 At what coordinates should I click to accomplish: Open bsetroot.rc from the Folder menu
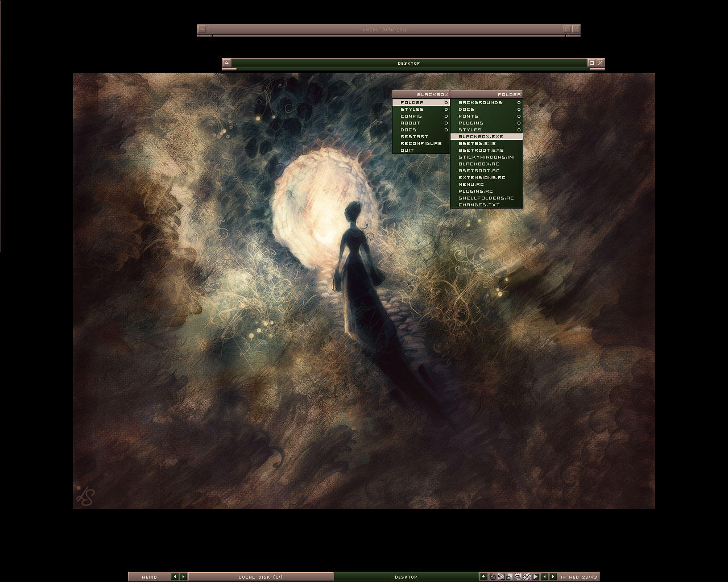(486, 171)
